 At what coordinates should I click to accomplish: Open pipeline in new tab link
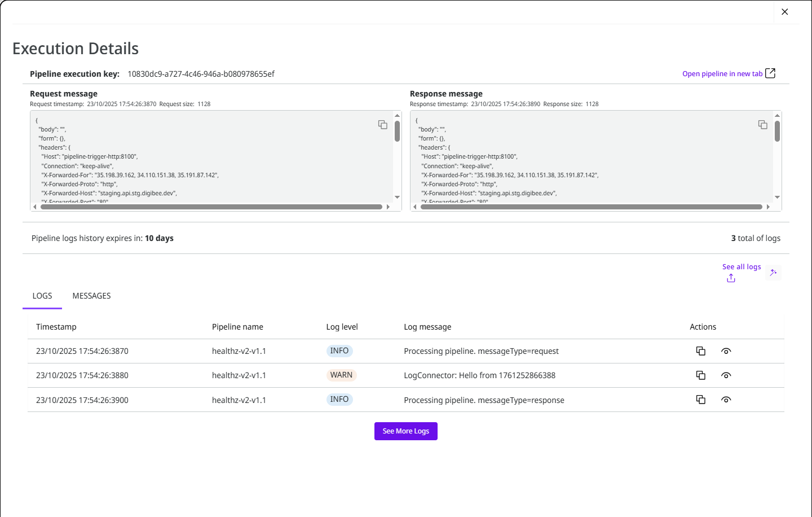pyautogui.click(x=722, y=74)
